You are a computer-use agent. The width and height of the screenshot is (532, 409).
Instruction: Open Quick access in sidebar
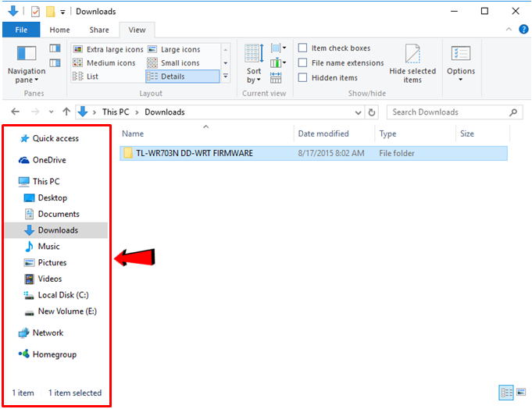click(49, 138)
